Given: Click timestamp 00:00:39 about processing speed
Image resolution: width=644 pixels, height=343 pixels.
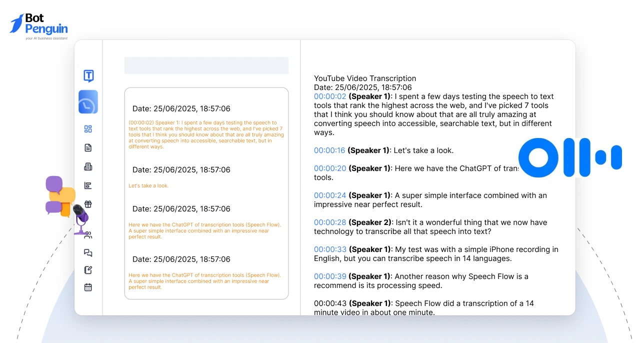Looking at the screenshot, I should pos(330,276).
